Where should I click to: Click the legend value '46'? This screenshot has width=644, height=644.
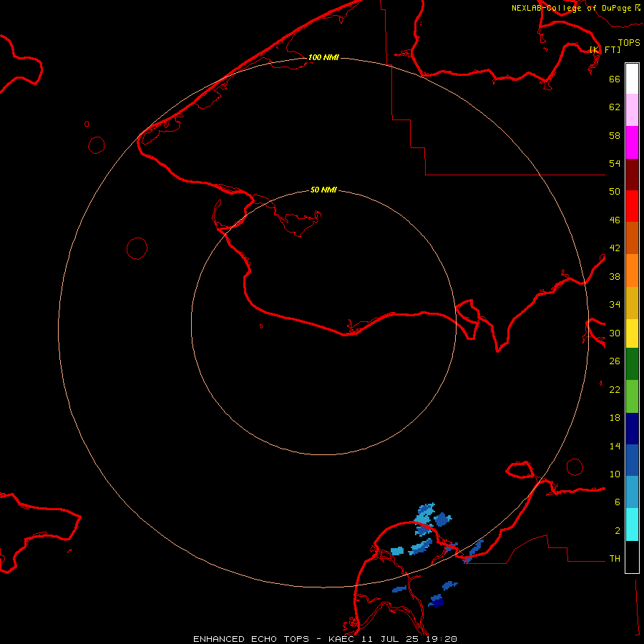pyautogui.click(x=615, y=220)
